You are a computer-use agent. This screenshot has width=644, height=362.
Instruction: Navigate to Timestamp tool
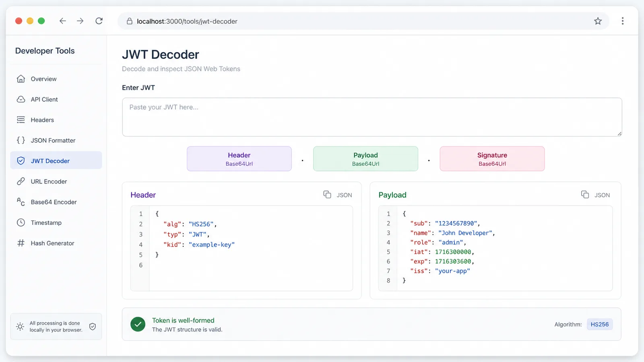56,222
